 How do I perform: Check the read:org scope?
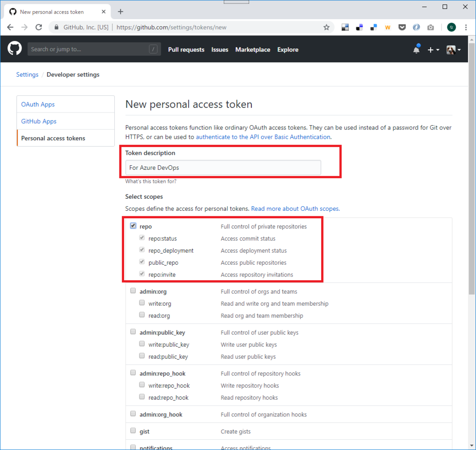click(x=142, y=315)
